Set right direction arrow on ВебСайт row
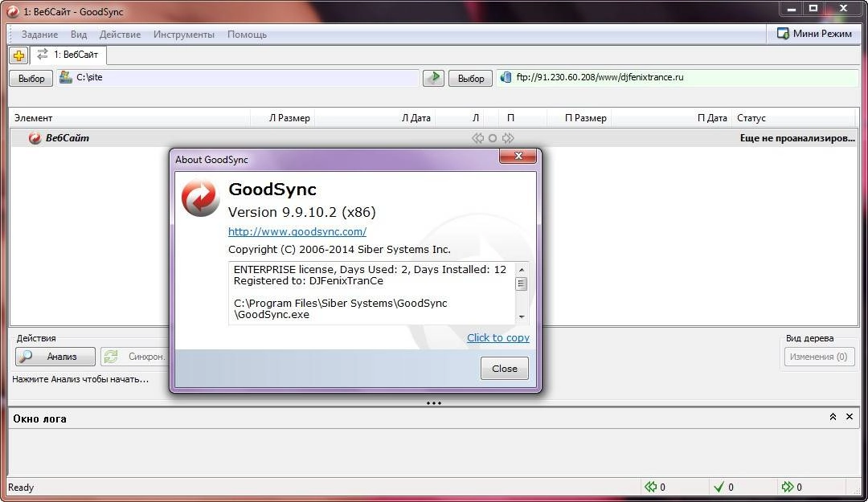Image resolution: width=868 pixels, height=502 pixels. click(508, 138)
